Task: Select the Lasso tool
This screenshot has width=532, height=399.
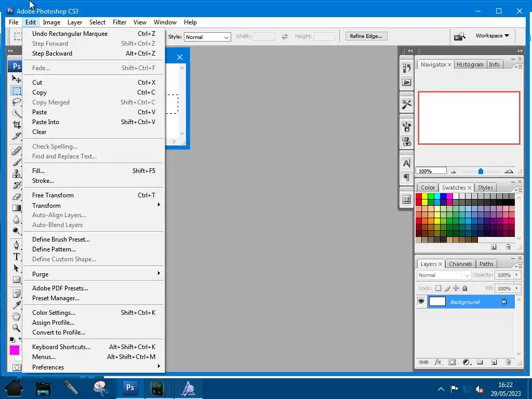Action: point(16,102)
